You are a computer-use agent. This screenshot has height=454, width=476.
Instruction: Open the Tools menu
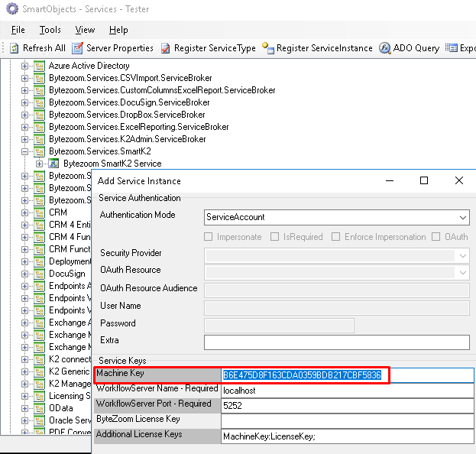tap(50, 30)
